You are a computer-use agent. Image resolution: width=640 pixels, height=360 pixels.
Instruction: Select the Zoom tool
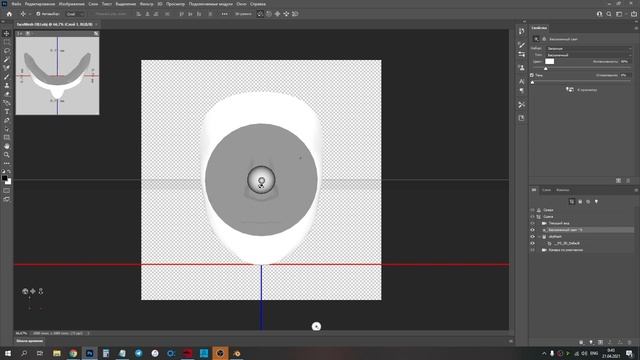click(x=7, y=155)
